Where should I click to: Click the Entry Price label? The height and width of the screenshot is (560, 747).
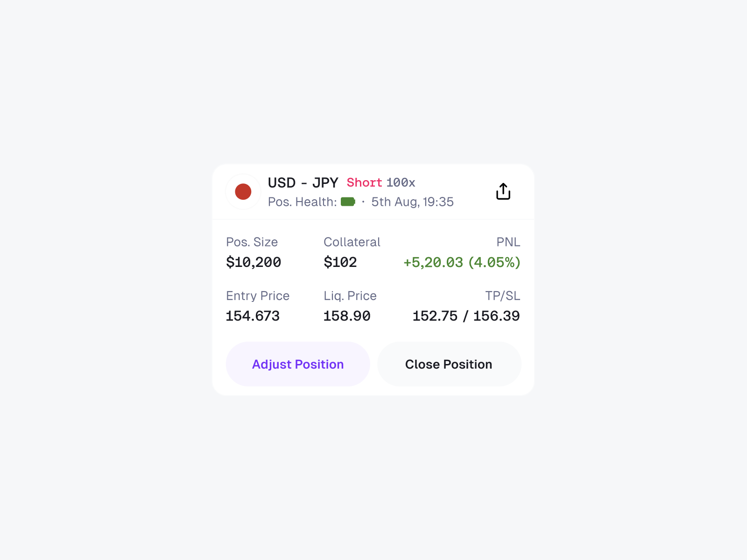pyautogui.click(x=258, y=295)
